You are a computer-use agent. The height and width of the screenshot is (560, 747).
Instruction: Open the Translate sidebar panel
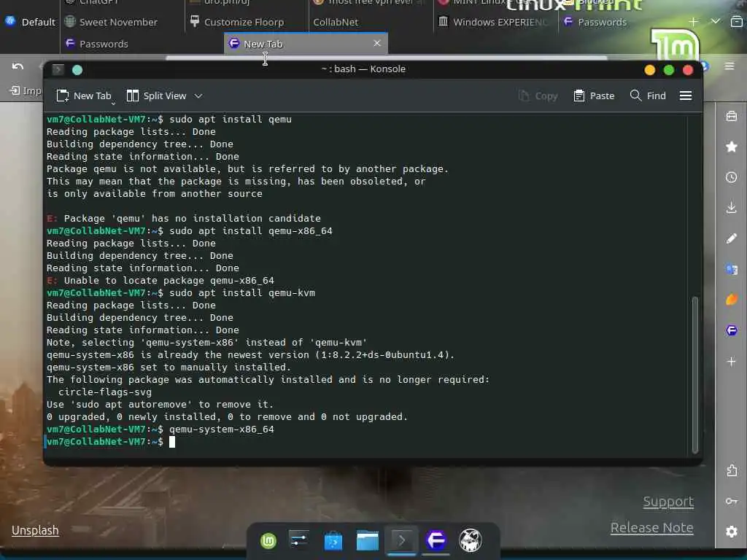pos(731,269)
